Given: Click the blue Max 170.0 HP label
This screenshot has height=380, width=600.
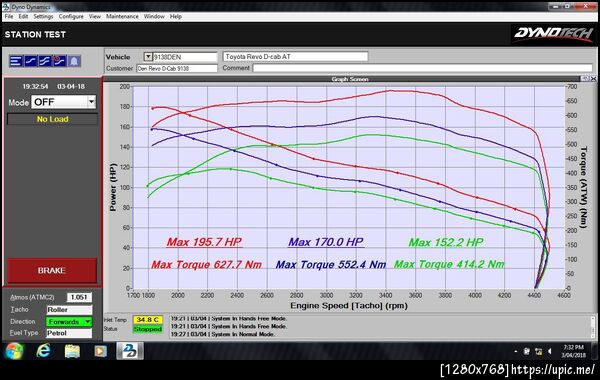Looking at the screenshot, I should click(x=326, y=242).
